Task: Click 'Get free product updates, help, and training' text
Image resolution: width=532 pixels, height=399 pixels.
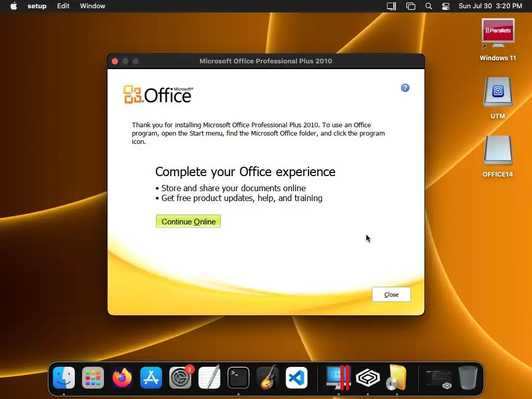Action: (x=242, y=198)
